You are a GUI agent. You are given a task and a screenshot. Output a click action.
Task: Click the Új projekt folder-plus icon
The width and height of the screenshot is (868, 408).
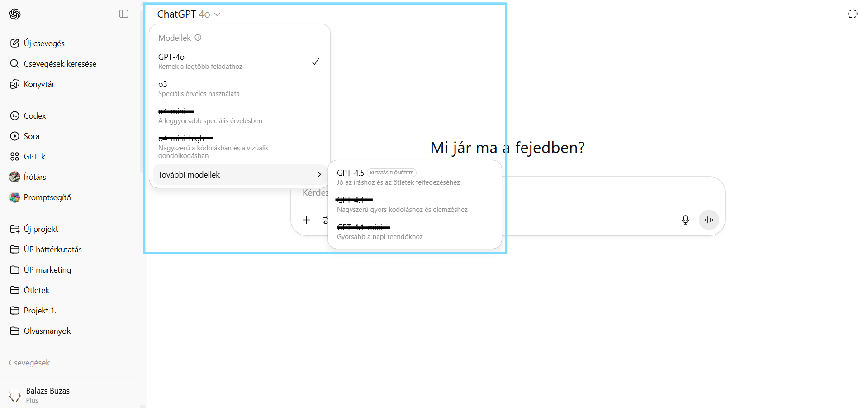pyautogui.click(x=14, y=229)
